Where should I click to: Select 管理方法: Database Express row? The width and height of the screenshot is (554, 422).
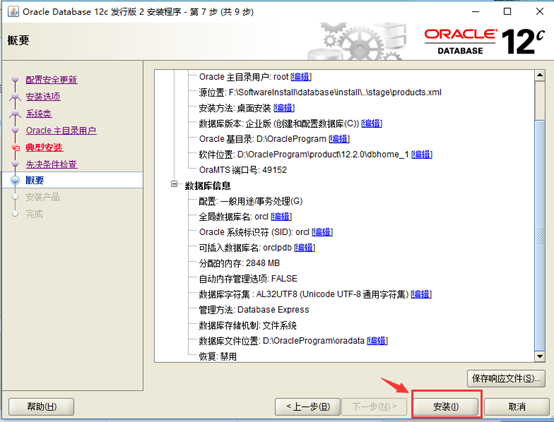point(254,310)
